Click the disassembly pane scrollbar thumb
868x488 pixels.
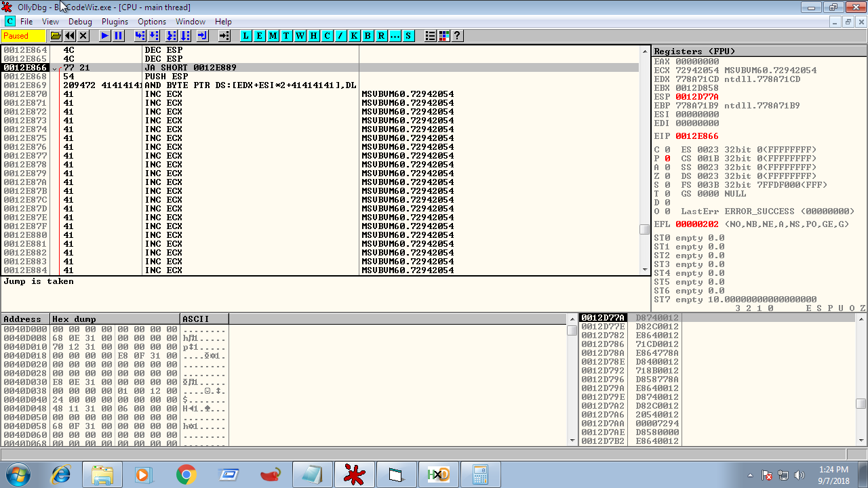click(x=645, y=229)
